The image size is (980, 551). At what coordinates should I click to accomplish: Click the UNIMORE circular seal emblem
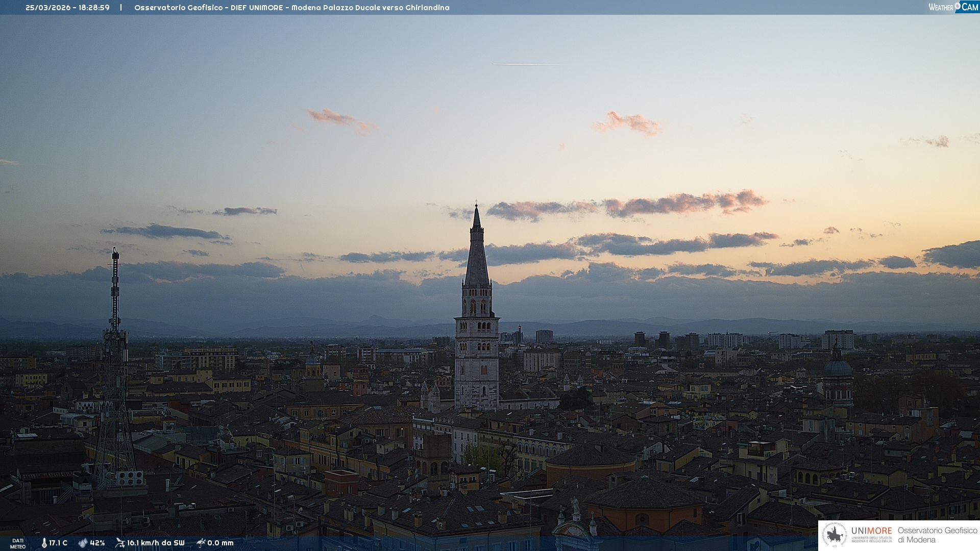tap(835, 535)
